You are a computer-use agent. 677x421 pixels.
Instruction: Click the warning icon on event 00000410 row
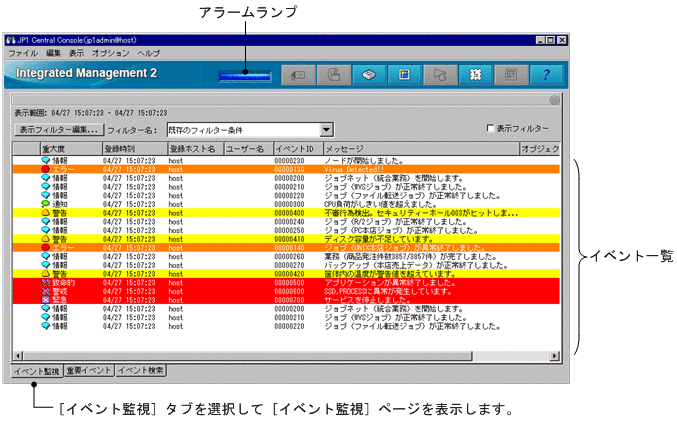pyautogui.click(x=45, y=239)
